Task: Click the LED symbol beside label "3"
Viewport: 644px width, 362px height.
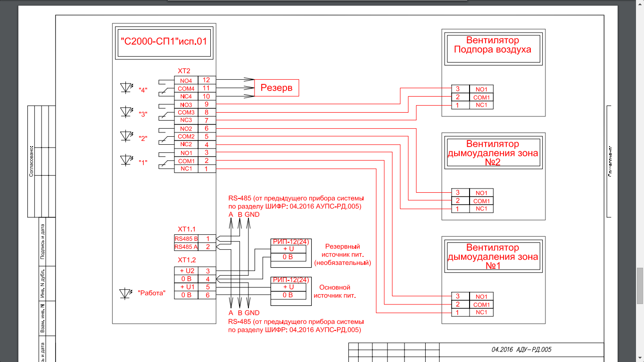Action: [126, 112]
